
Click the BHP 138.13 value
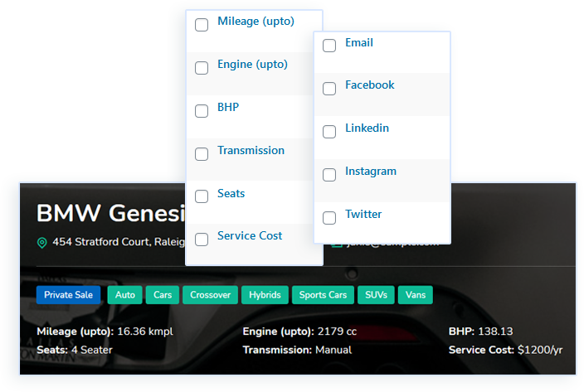(x=495, y=332)
